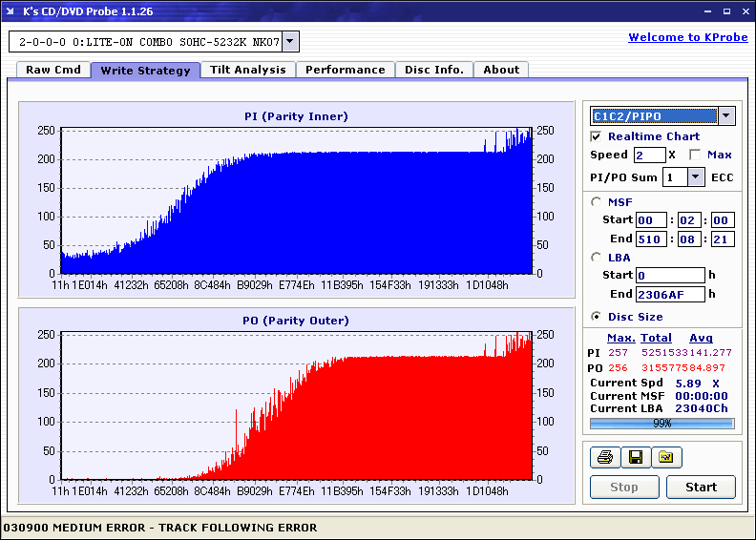
Task: Click the KProbe title bar app icon
Action: 10,11
